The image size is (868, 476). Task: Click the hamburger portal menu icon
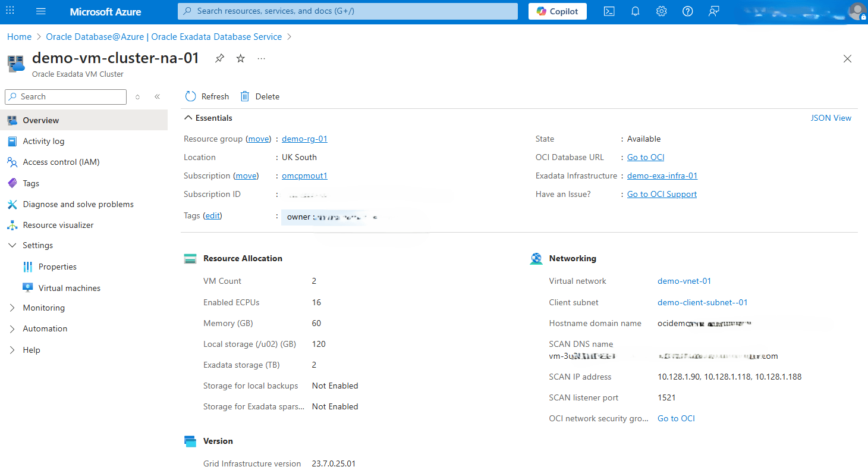click(39, 11)
